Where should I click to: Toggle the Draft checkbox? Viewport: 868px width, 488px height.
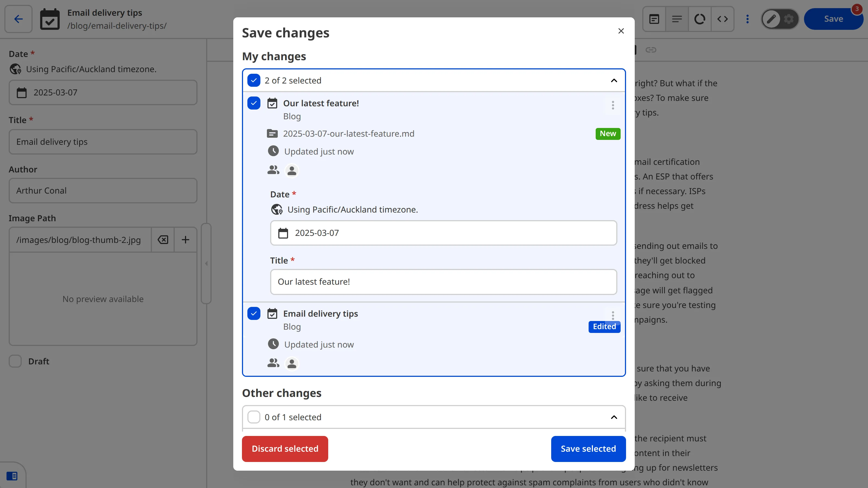[15, 361]
